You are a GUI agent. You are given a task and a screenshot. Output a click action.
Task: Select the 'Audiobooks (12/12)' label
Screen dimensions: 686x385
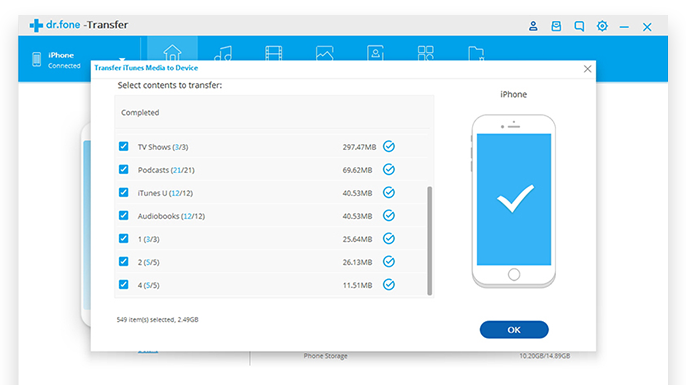[x=172, y=216]
